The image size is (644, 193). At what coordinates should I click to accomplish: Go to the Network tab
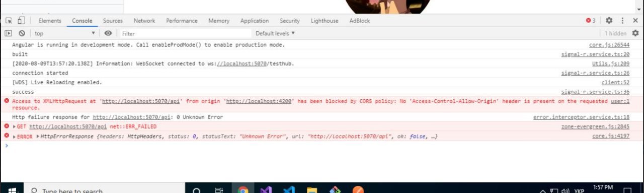click(x=144, y=21)
